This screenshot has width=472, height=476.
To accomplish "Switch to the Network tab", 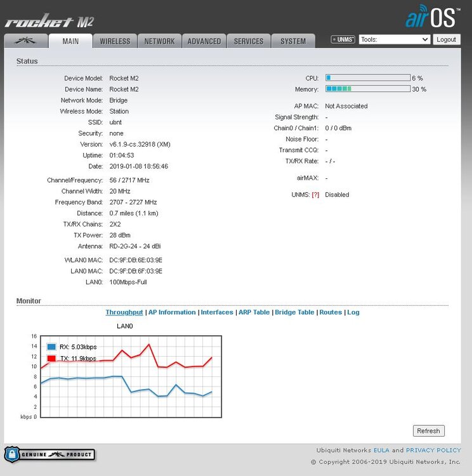I will coord(159,41).
